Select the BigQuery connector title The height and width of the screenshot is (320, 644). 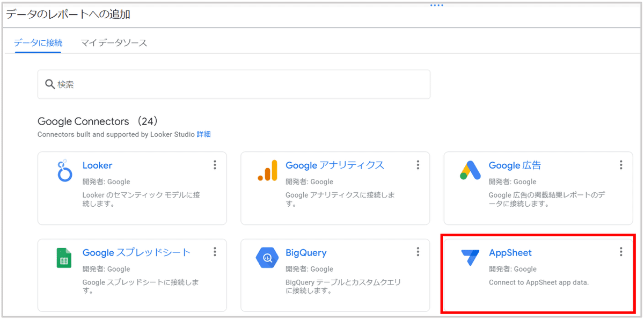pyautogui.click(x=306, y=252)
